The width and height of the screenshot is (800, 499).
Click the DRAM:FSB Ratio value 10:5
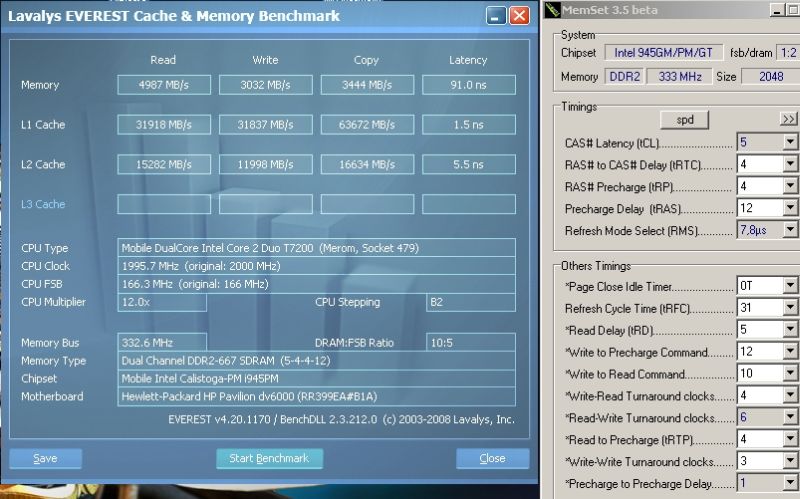pos(470,342)
